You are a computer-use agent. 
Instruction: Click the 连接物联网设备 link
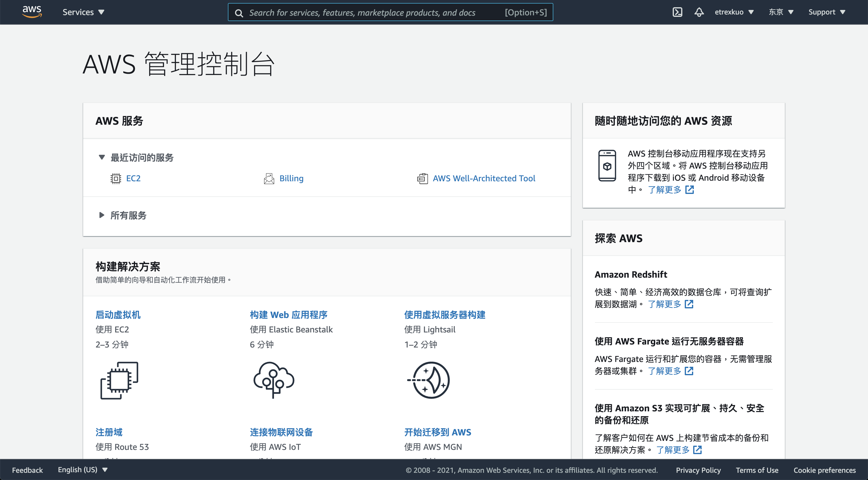pos(281,432)
